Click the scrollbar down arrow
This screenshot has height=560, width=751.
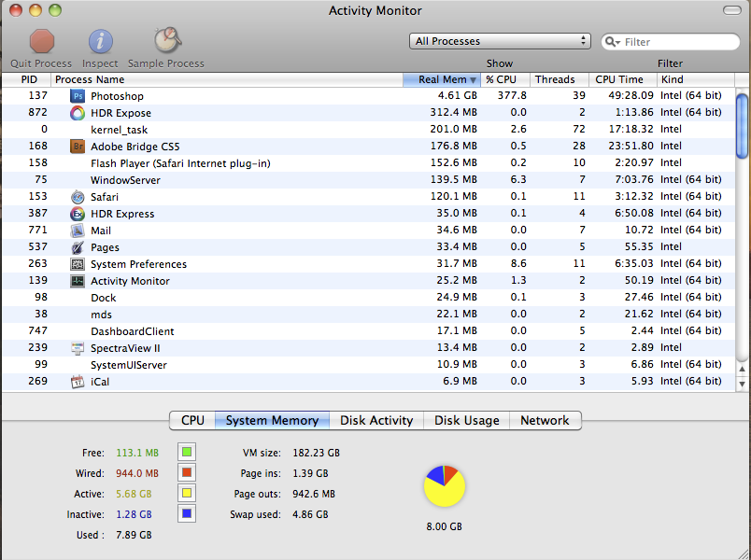(x=742, y=384)
